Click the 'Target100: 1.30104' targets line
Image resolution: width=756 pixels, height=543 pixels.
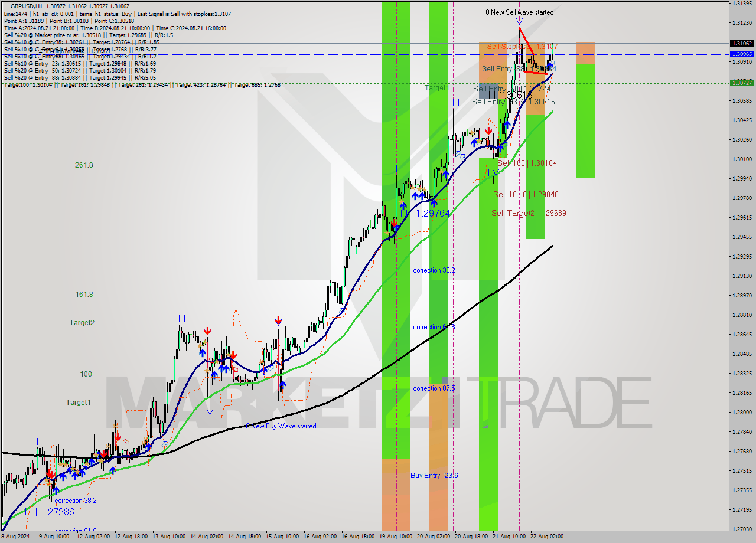pos(142,84)
